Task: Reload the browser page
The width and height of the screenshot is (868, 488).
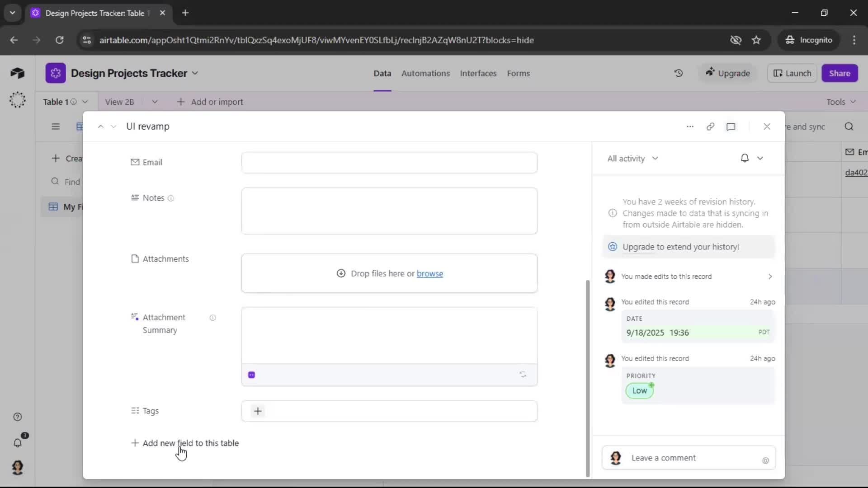Action: coord(59,40)
